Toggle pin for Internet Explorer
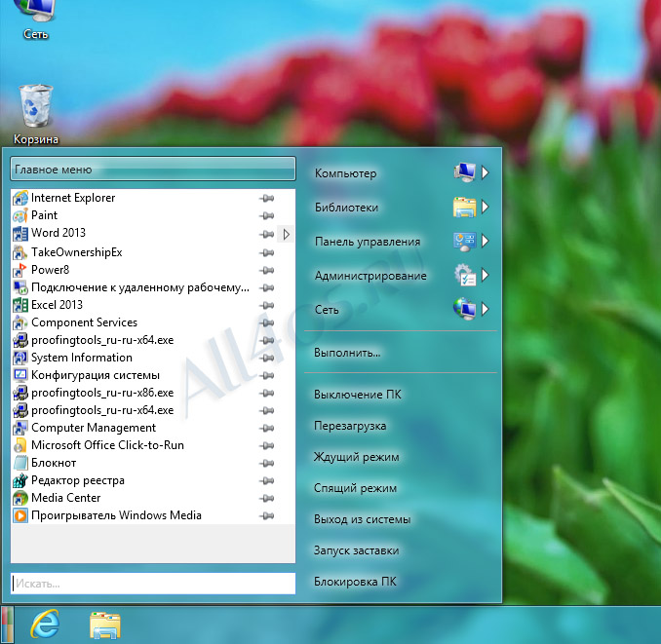The height and width of the screenshot is (644, 661). (266, 198)
